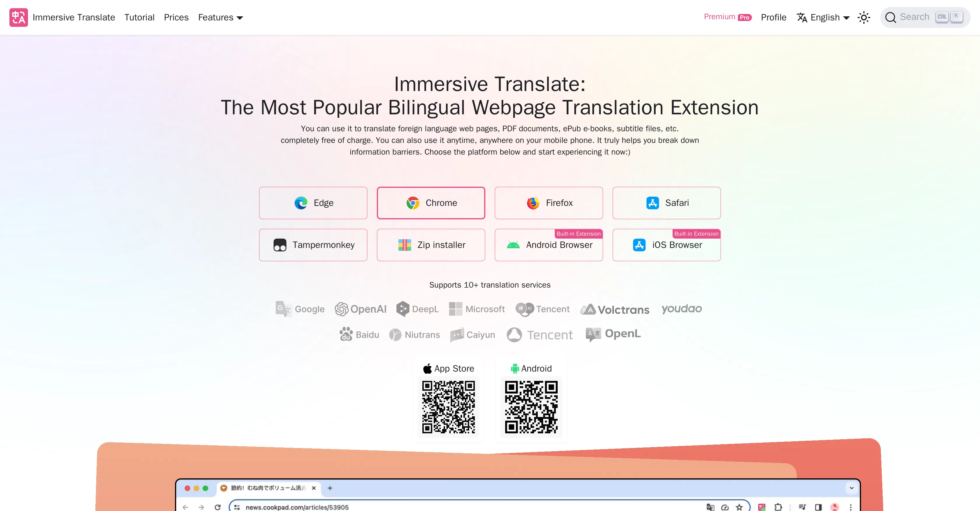980x511 pixels.
Task: Open the iOS Browser built-in extension option
Action: (x=666, y=245)
